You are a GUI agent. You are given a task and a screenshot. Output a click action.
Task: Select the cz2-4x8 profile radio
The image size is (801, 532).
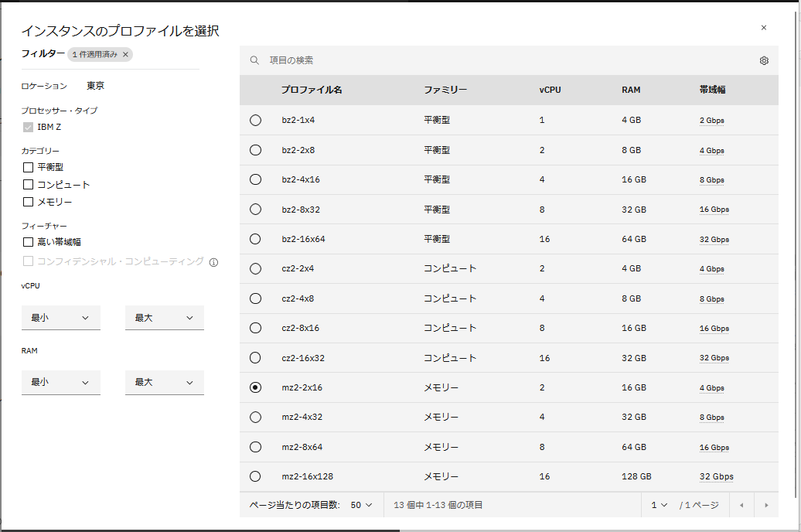tap(255, 298)
